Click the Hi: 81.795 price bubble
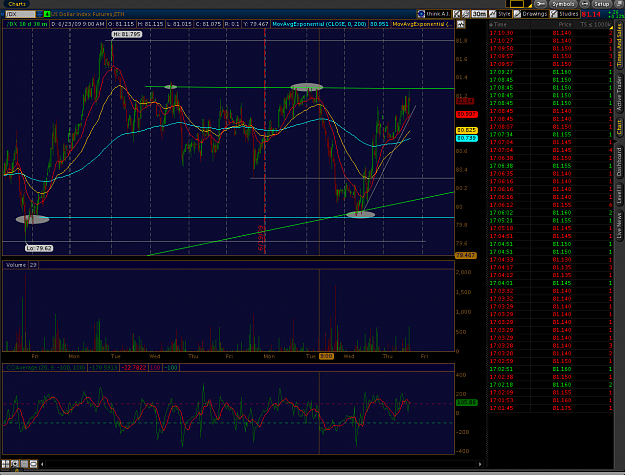 (x=127, y=34)
